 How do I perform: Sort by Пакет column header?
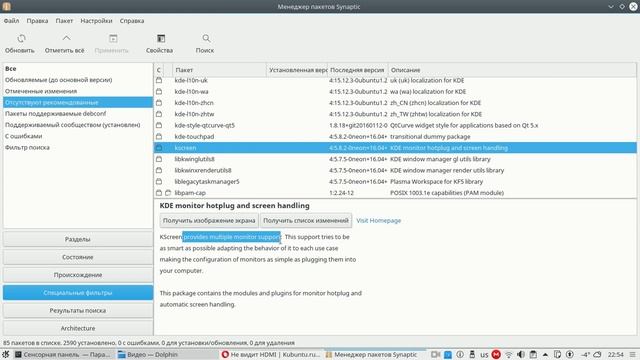[220, 70]
